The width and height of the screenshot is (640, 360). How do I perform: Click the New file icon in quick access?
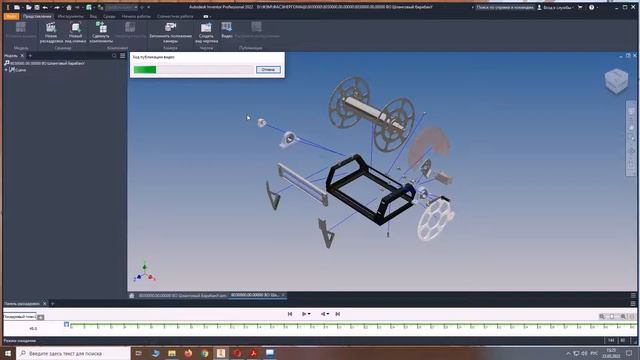click(x=17, y=7)
